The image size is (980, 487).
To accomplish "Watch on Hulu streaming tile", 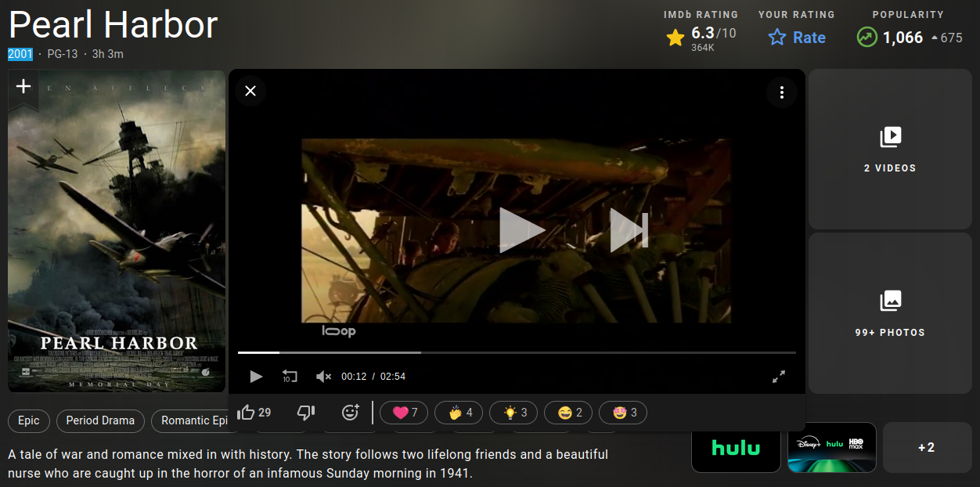I will point(736,448).
